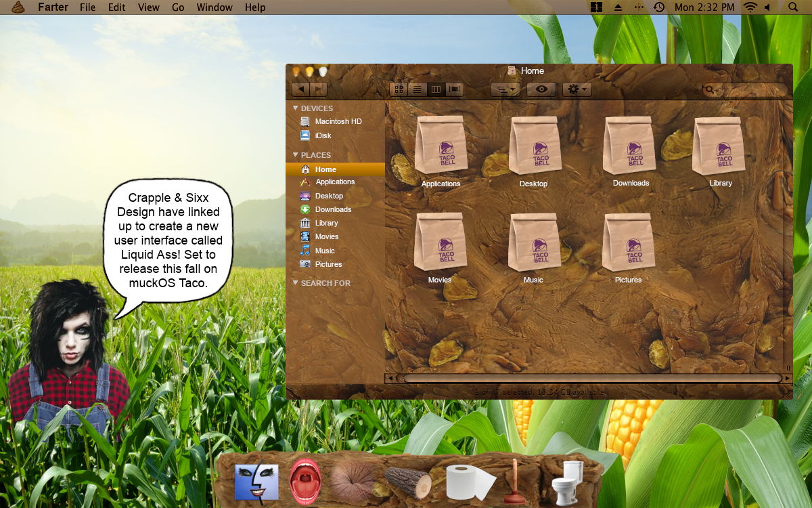This screenshot has height=508, width=812.
Task: Toggle Quick Look with the eye button
Action: click(541, 89)
